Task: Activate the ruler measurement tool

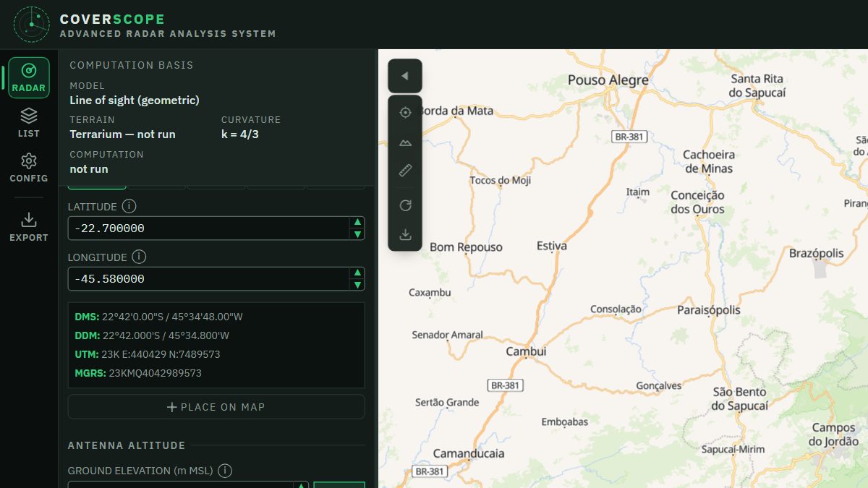Action: [405, 171]
